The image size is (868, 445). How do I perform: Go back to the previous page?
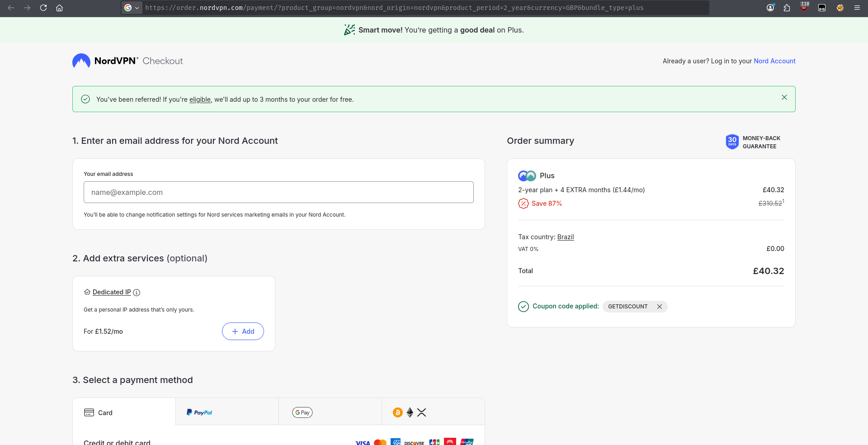pos(11,8)
